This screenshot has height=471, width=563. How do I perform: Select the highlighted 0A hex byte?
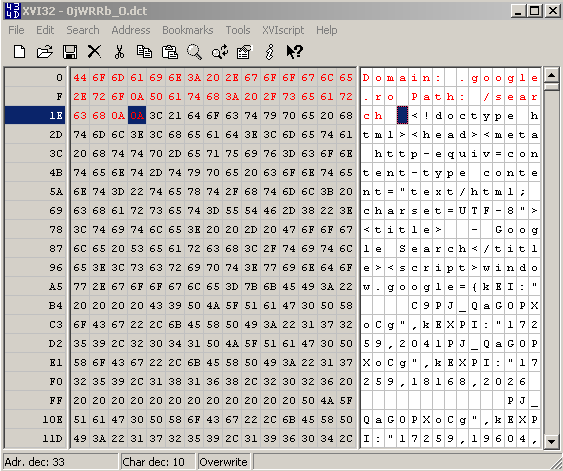[x=137, y=116]
